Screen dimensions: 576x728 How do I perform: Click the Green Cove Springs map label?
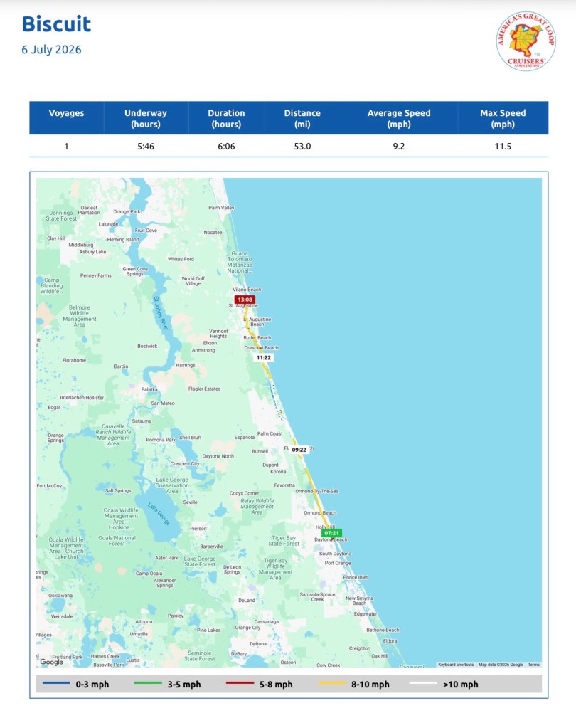pos(135,272)
